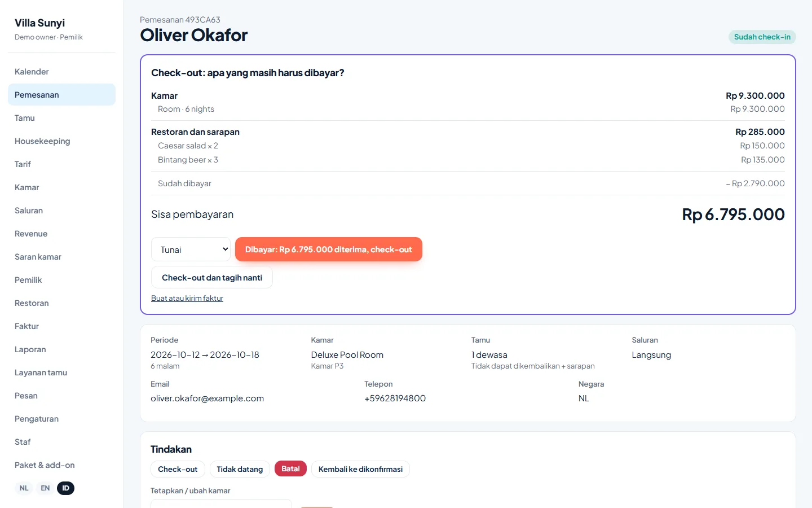812x508 pixels.
Task: Click Kembali ke dikonfirmasi button
Action: tap(360, 469)
